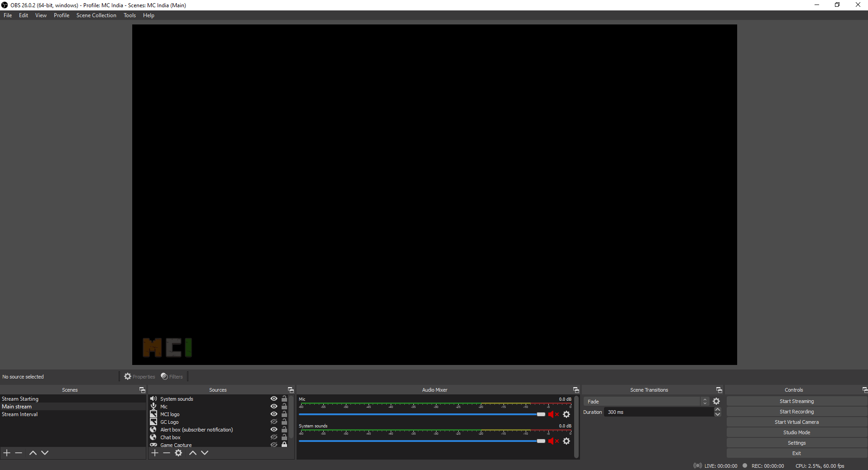Open source properties gear in Sources toolbar
This screenshot has width=868, height=470.
click(178, 453)
